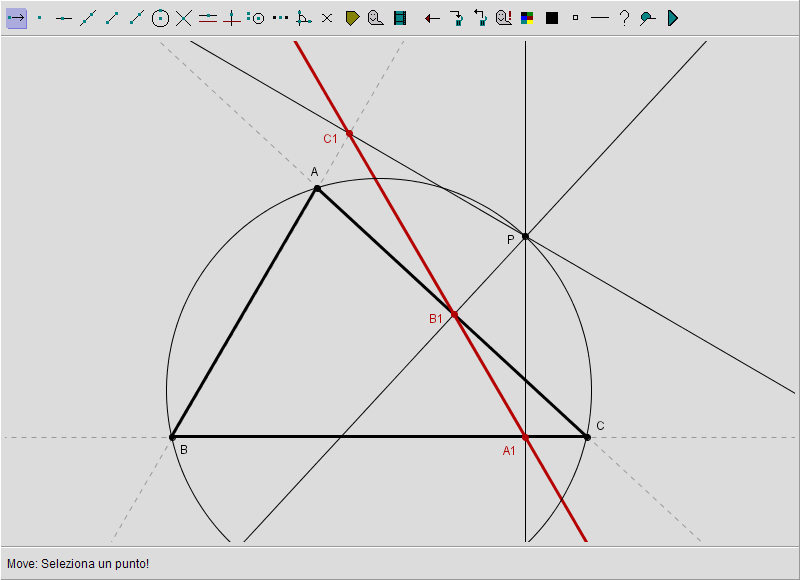Select the Move point arrow tool
The image size is (800, 580).
click(x=16, y=18)
